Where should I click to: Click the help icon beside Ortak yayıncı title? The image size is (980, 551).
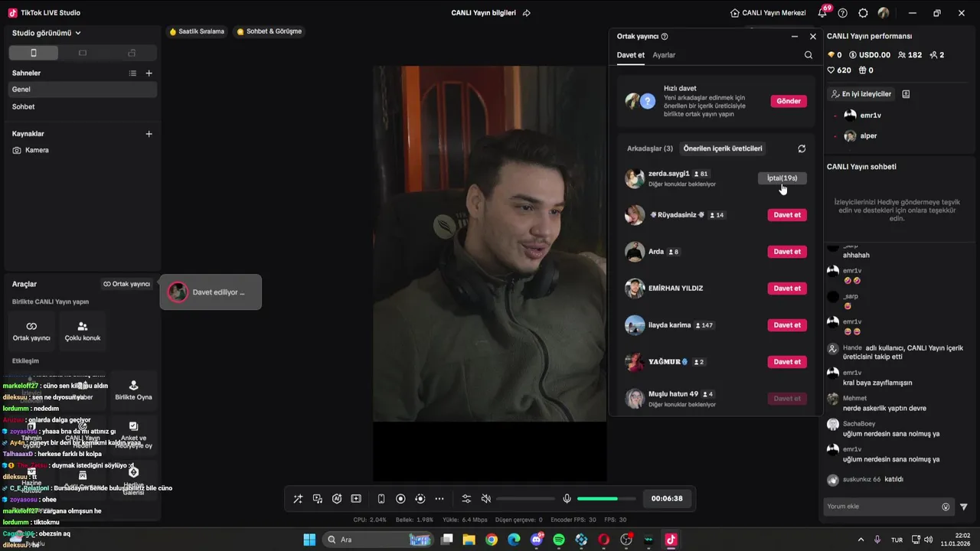click(665, 36)
